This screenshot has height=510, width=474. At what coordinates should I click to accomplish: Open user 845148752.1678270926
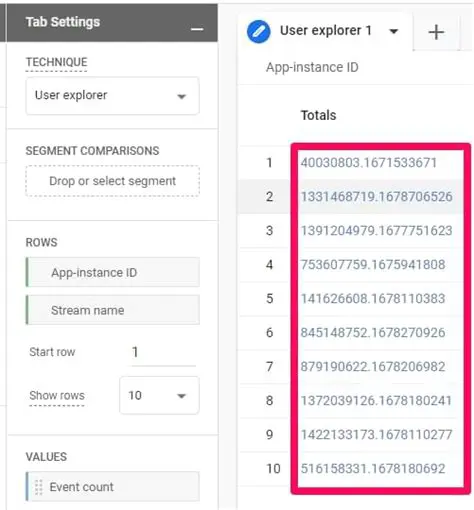coord(373,333)
